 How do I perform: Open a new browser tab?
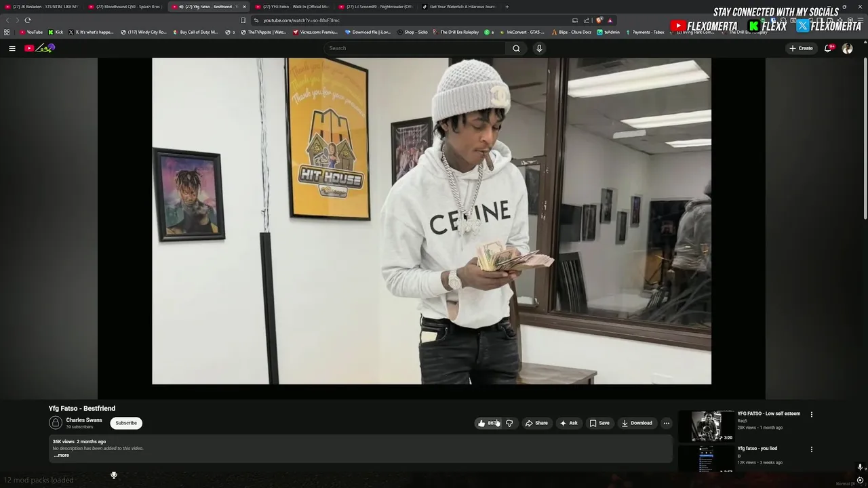point(507,7)
